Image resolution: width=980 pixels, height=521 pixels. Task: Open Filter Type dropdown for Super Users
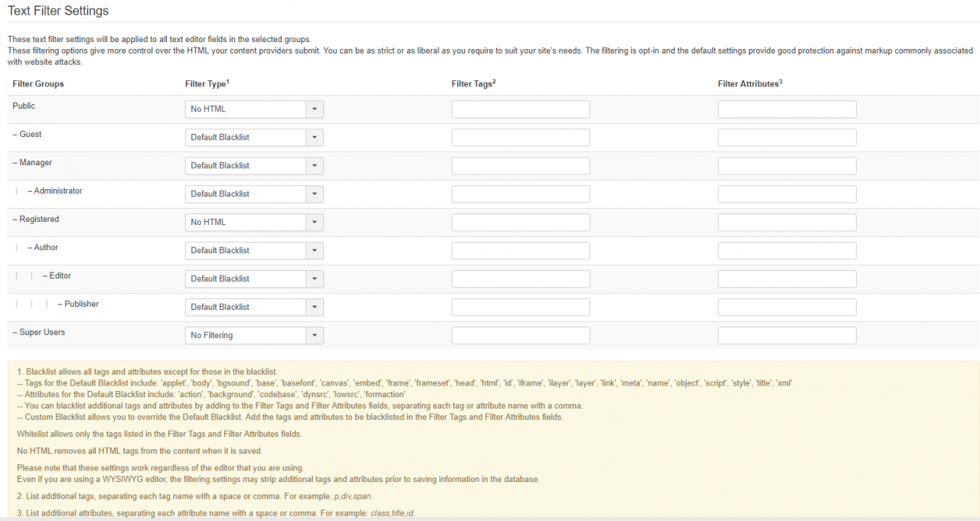pos(254,336)
